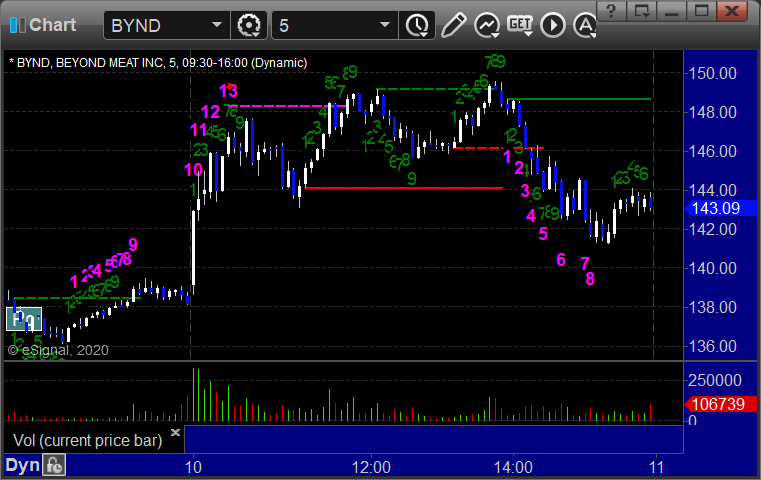Click the current price tag 143.09

pyautogui.click(x=720, y=208)
